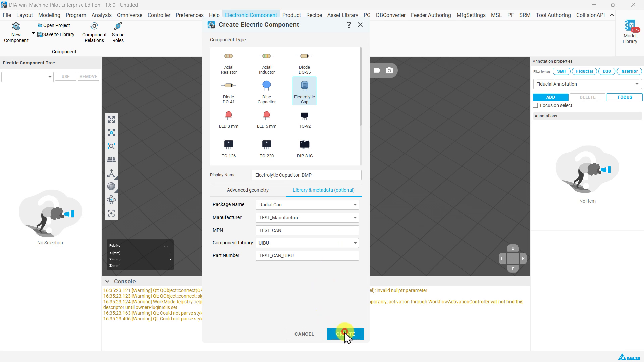Open the Omniverse menu
Image resolution: width=644 pixels, height=362 pixels.
click(129, 15)
